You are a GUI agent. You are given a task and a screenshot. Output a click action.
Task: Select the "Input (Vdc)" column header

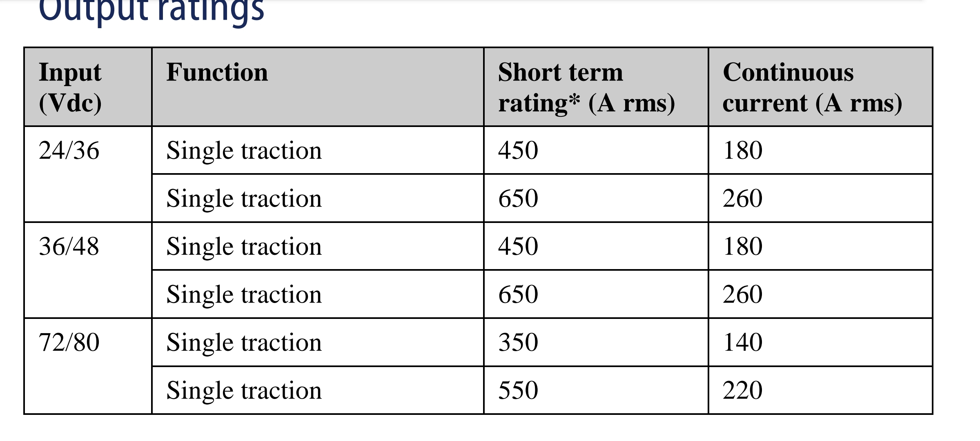[70, 87]
